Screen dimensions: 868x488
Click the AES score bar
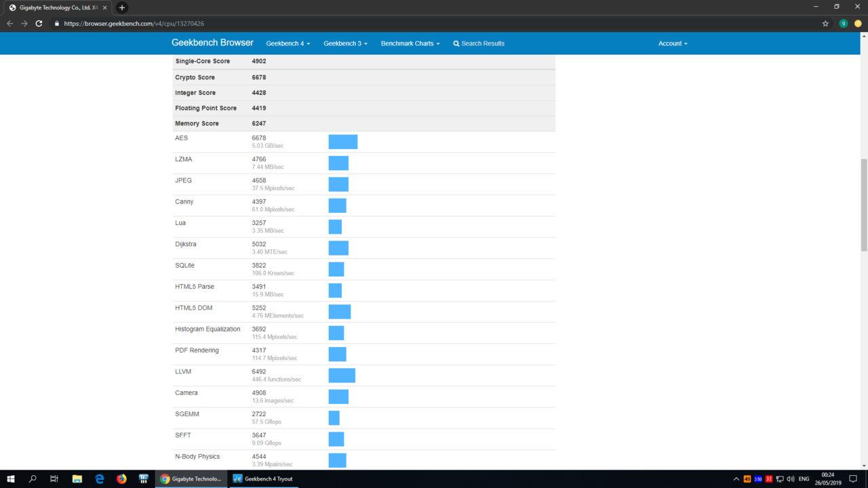pyautogui.click(x=343, y=142)
